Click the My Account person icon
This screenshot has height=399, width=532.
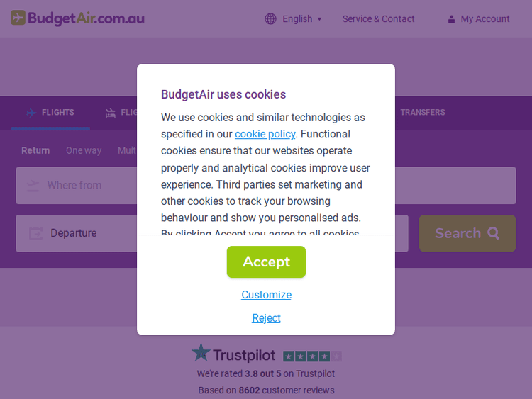pyautogui.click(x=451, y=19)
